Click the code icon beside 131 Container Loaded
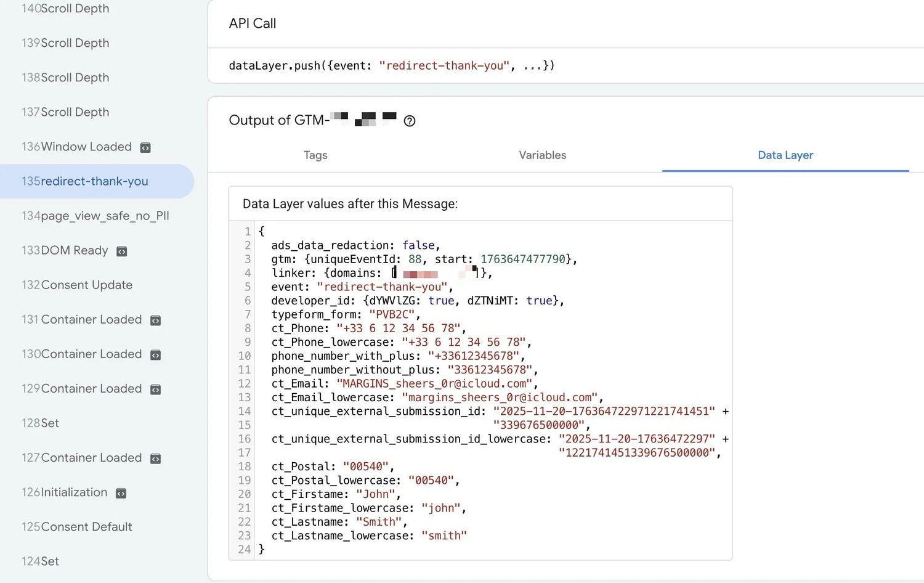Viewport: 924px width, 583px height. click(155, 320)
